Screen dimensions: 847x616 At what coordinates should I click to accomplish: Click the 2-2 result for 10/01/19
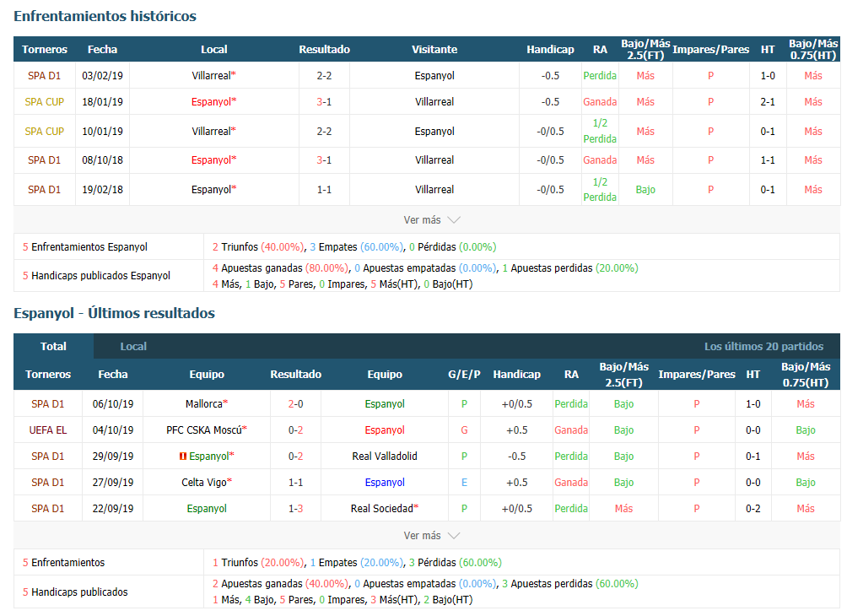tap(324, 132)
